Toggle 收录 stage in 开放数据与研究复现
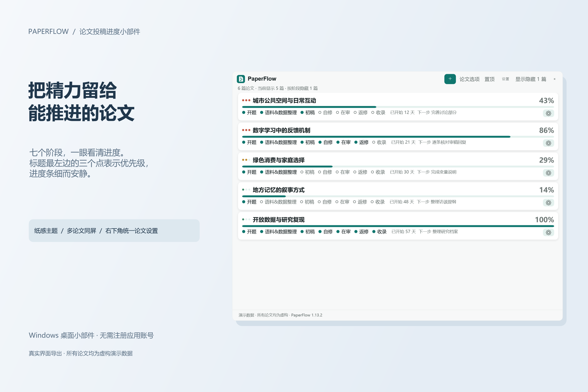Viewport: 588px width, 392px height. 380,232
